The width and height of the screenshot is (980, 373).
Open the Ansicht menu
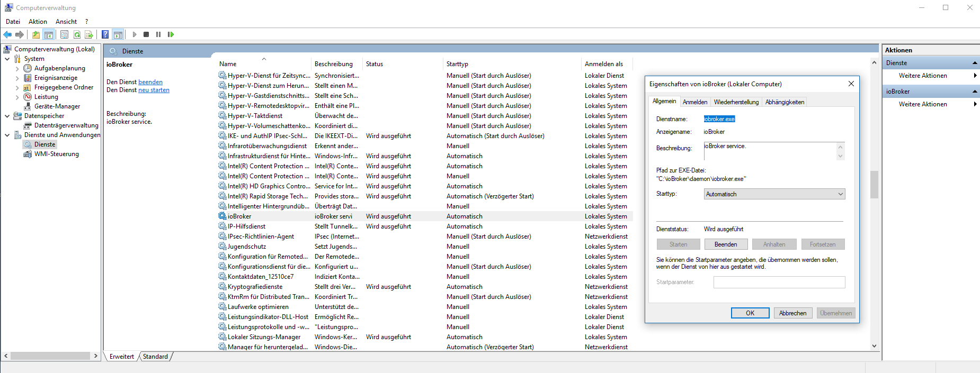click(66, 22)
